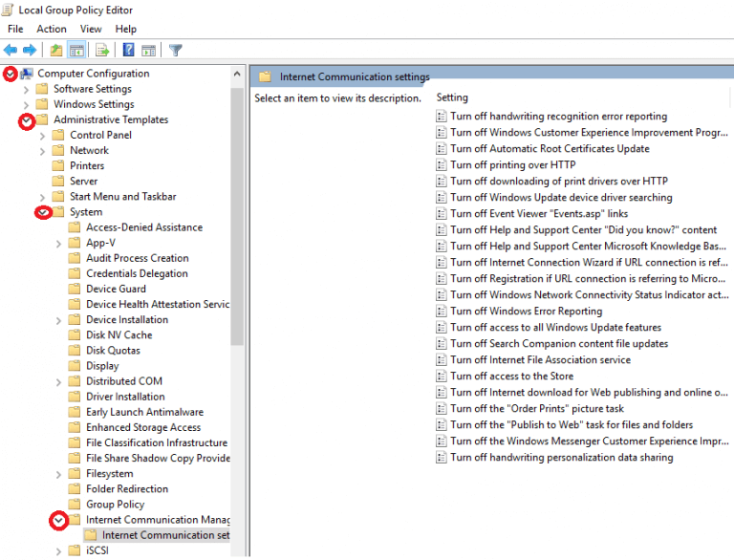Image resolution: width=734 pixels, height=560 pixels.
Task: Select Turn off Windows Update device driver searching
Action: pos(561,198)
